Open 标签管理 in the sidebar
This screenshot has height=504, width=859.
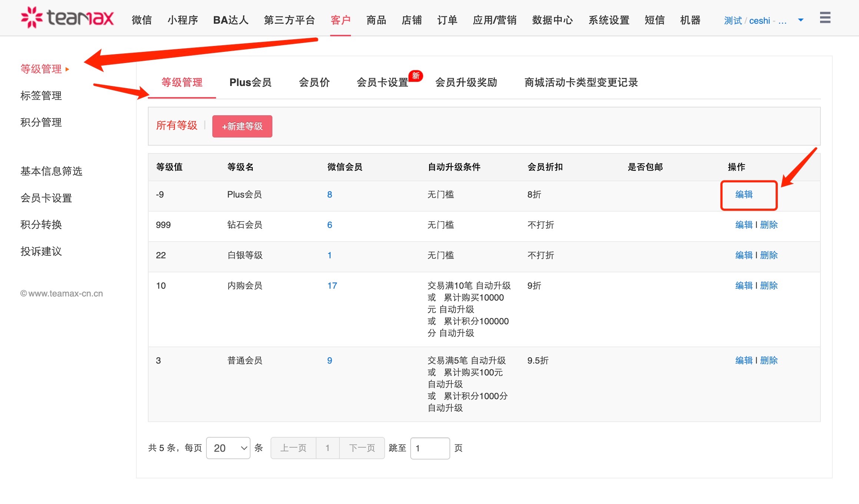click(41, 96)
